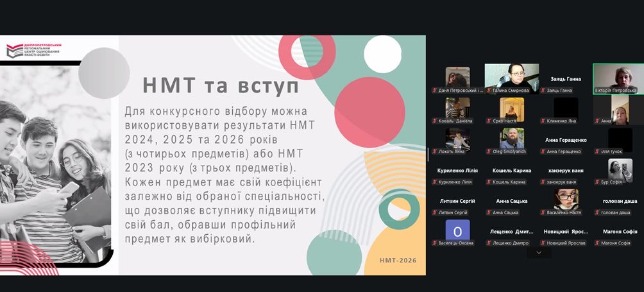Click muted mic icon beside Галина Смирнова

[487, 90]
